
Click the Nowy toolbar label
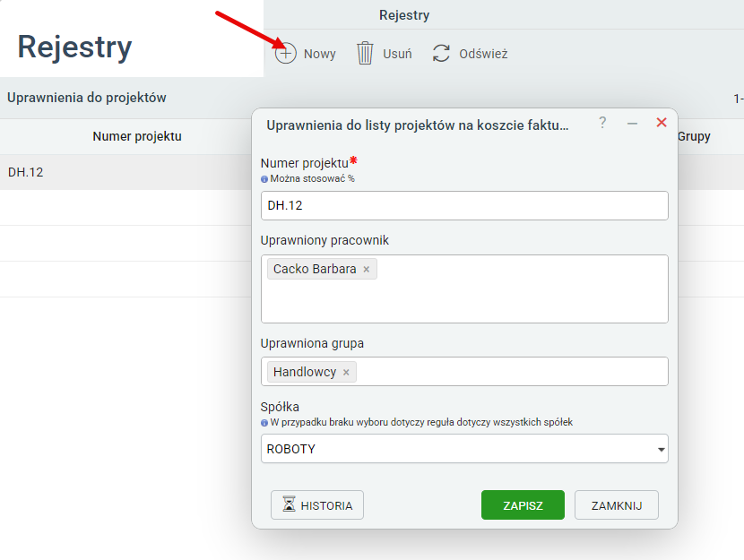pos(320,54)
